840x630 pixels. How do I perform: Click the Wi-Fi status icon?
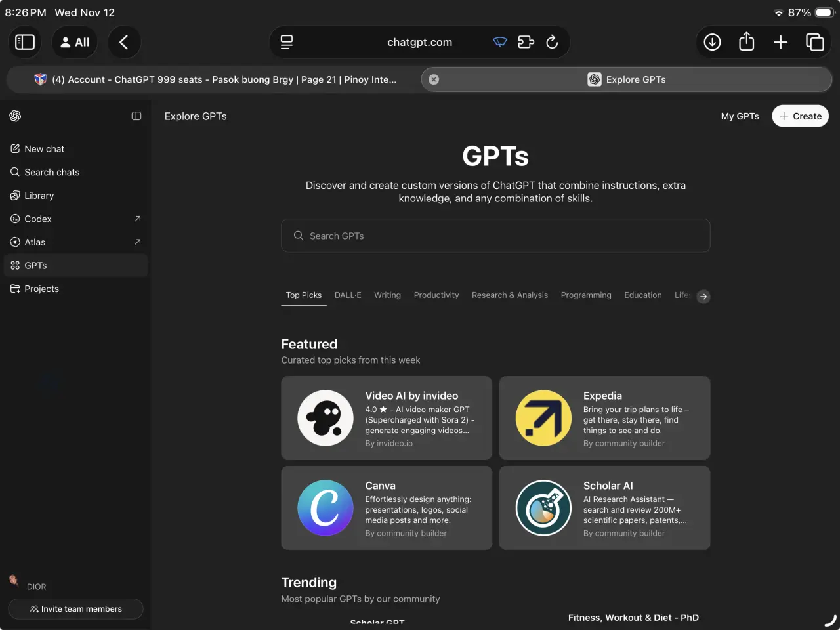pyautogui.click(x=778, y=12)
